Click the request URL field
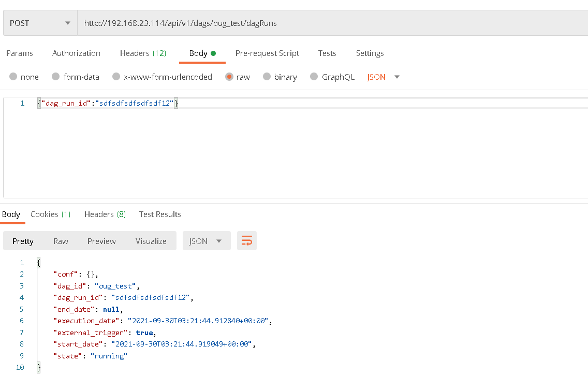The image size is (588, 375). pyautogui.click(x=332, y=23)
